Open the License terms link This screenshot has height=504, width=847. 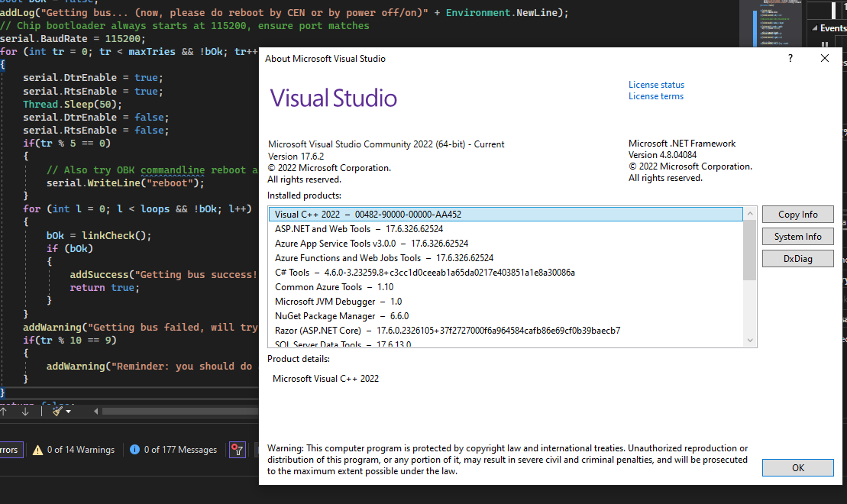coord(655,96)
